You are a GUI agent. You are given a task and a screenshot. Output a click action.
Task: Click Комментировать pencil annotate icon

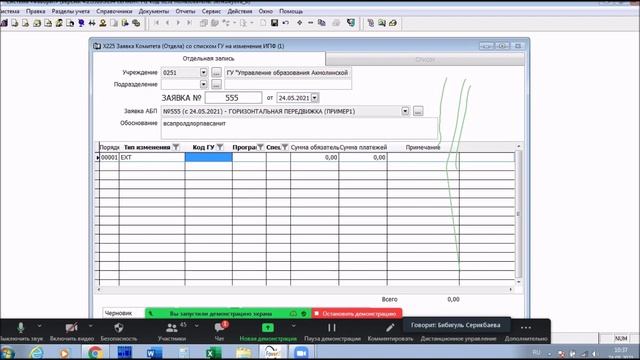click(390, 327)
